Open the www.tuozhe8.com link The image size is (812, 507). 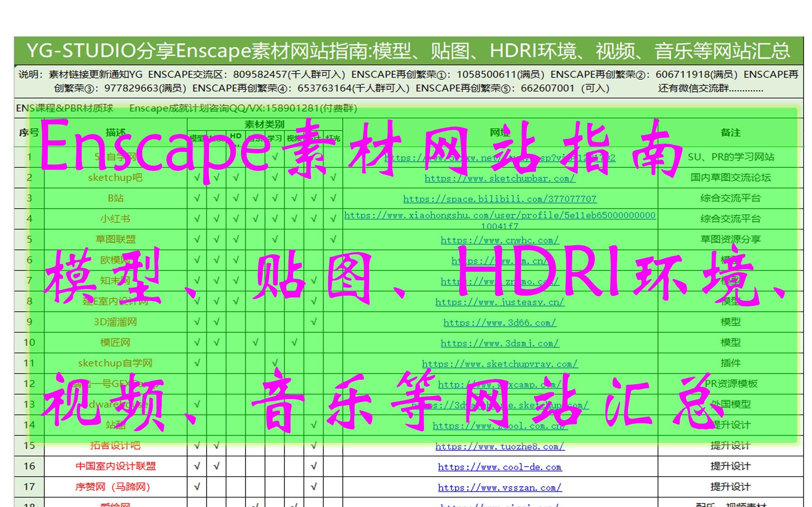[500, 446]
